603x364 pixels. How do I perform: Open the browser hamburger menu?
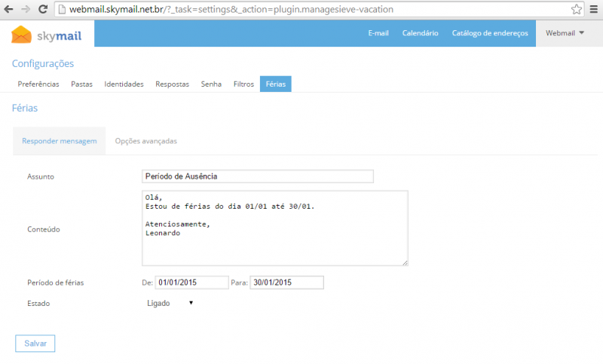[594, 9]
